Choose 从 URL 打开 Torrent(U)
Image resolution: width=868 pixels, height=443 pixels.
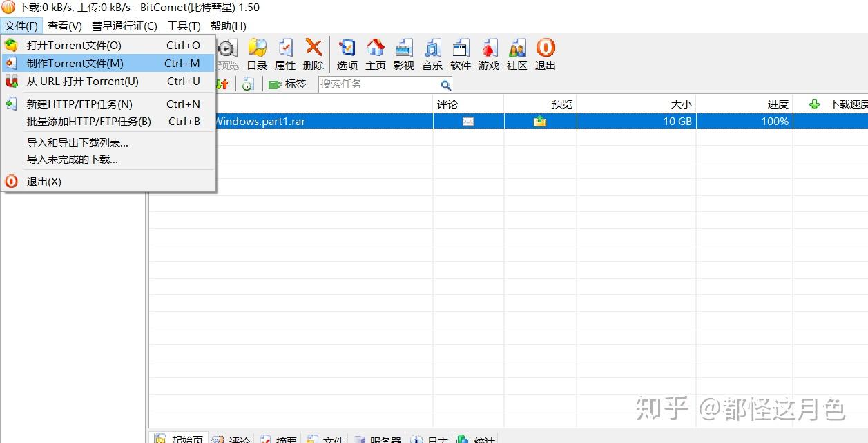108,82
